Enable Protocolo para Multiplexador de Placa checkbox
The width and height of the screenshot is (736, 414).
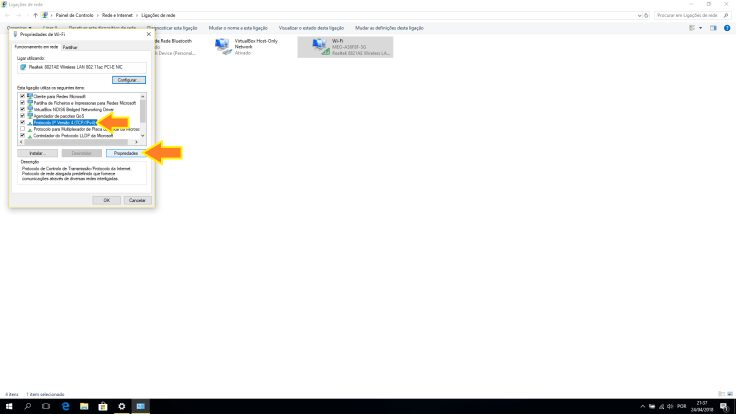(22, 129)
